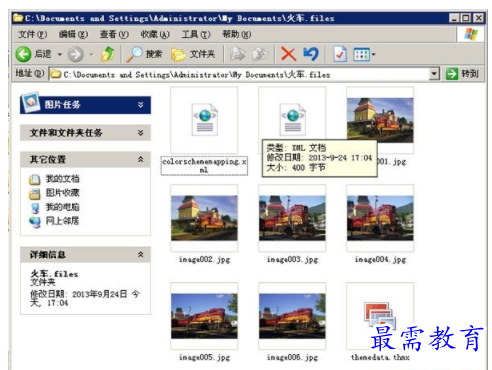The width and height of the screenshot is (492, 370).
Task: Collapse the Details (详细信息) panel
Action: tap(141, 255)
